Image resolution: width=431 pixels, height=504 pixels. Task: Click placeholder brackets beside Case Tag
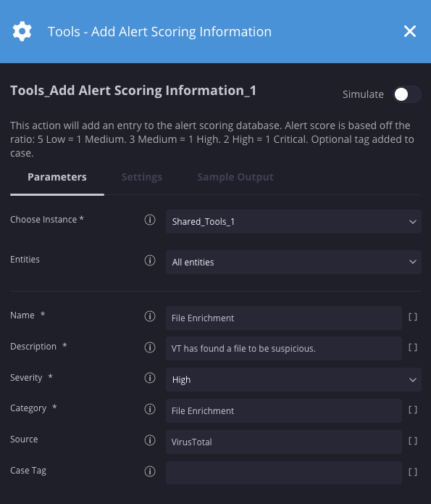coord(413,472)
